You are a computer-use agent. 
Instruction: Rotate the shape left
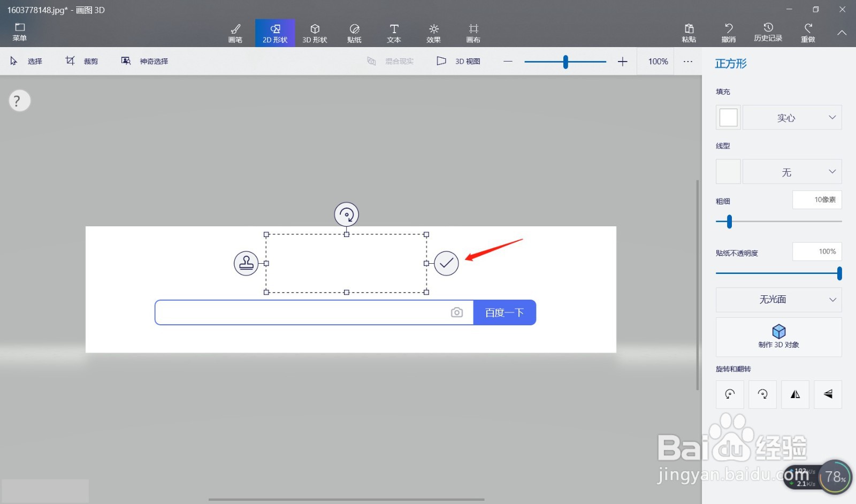click(730, 394)
